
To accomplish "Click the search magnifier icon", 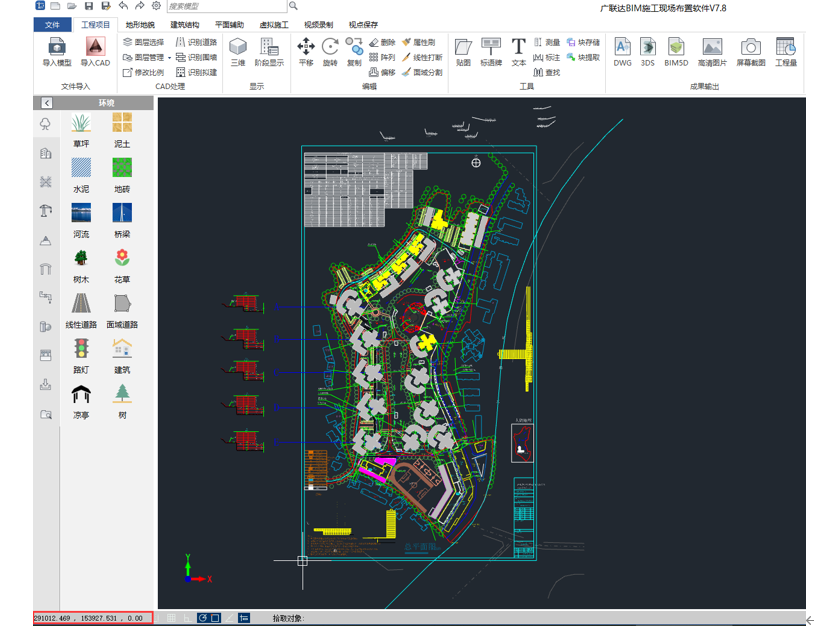I will (294, 6).
